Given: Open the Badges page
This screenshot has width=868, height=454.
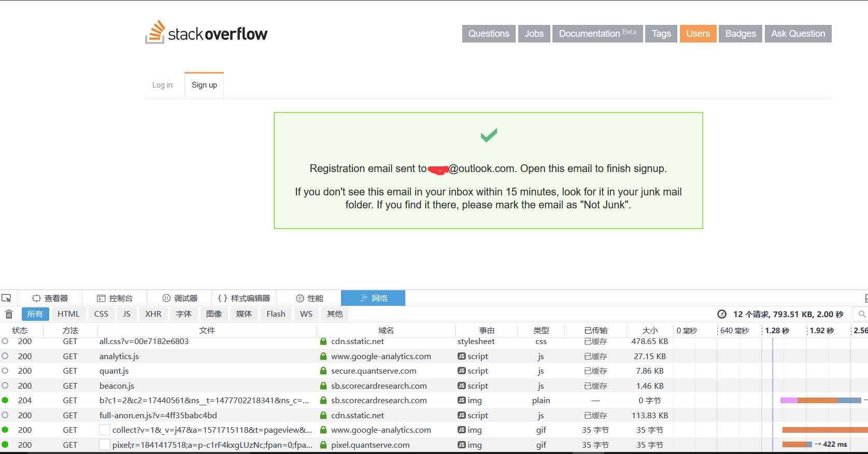Looking at the screenshot, I should coord(741,34).
